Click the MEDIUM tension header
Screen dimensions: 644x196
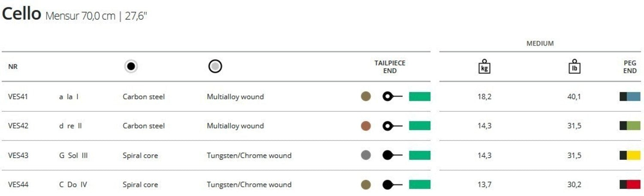tap(540, 43)
